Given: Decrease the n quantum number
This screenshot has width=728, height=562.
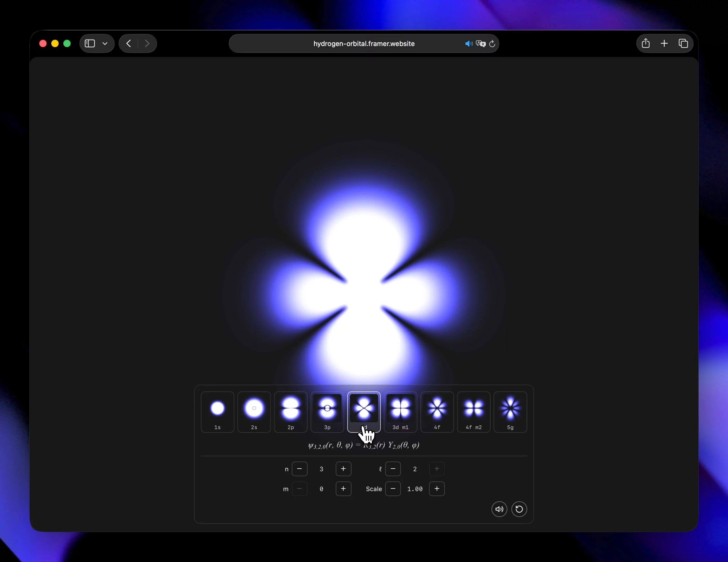Looking at the screenshot, I should (299, 469).
